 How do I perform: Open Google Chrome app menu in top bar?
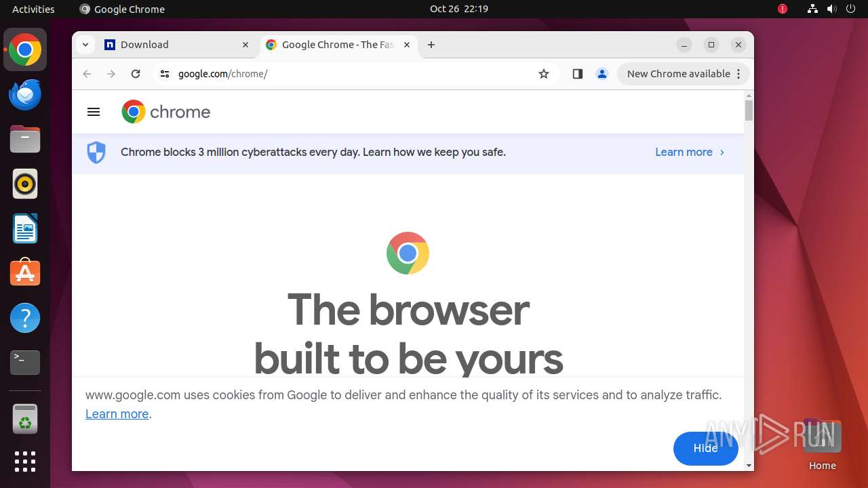pyautogui.click(x=122, y=9)
